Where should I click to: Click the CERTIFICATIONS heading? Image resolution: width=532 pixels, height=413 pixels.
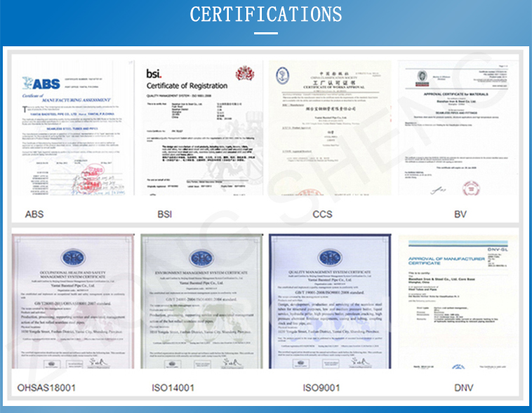(266, 14)
